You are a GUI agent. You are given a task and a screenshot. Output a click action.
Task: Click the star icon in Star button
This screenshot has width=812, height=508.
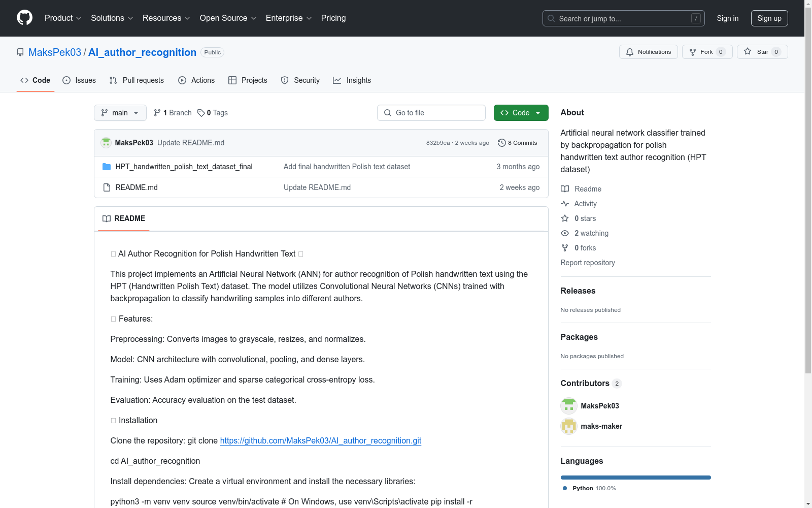748,51
